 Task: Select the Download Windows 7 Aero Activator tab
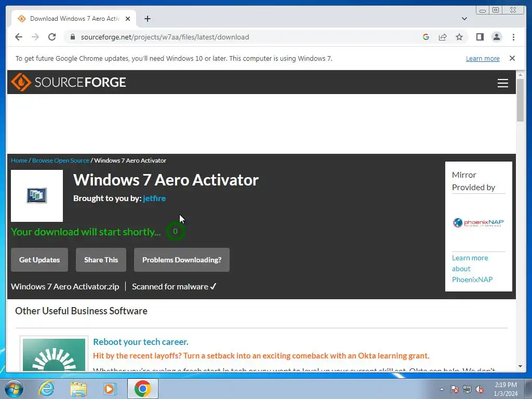coord(74,19)
